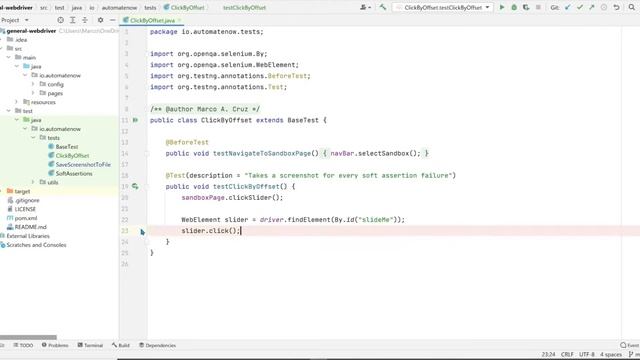Click the 'automatenow' breadcrumb
The image size is (640, 360).
tap(119, 8)
